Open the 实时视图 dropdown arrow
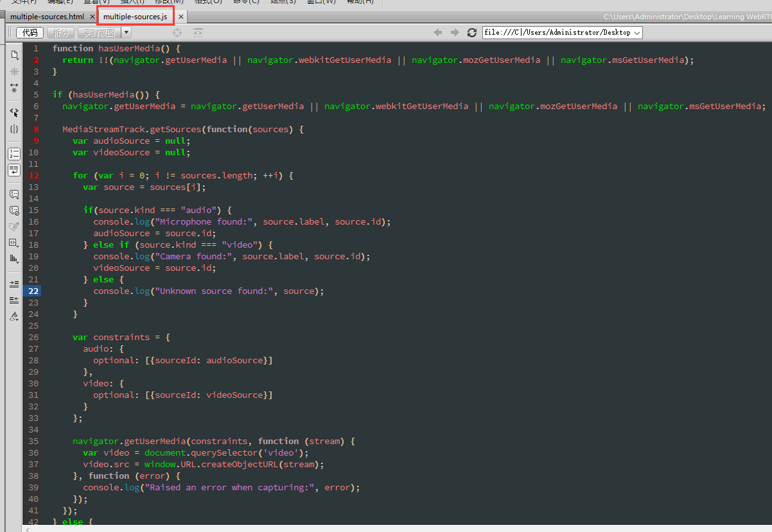The height and width of the screenshot is (532, 772). pyautogui.click(x=127, y=32)
